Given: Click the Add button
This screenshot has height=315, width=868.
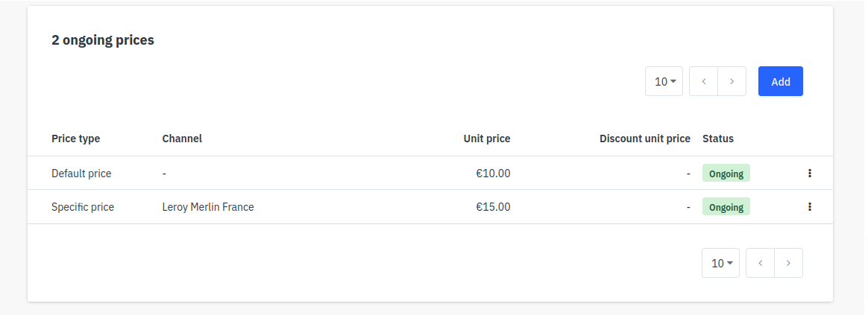Looking at the screenshot, I should point(781,81).
